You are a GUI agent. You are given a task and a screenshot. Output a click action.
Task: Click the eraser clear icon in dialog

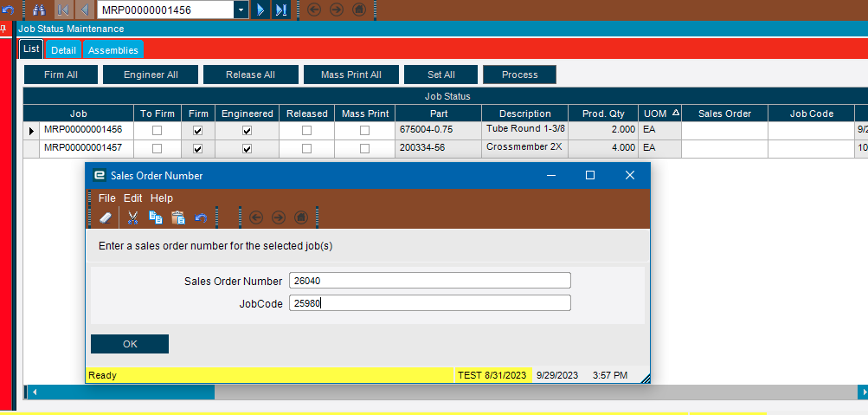click(106, 217)
